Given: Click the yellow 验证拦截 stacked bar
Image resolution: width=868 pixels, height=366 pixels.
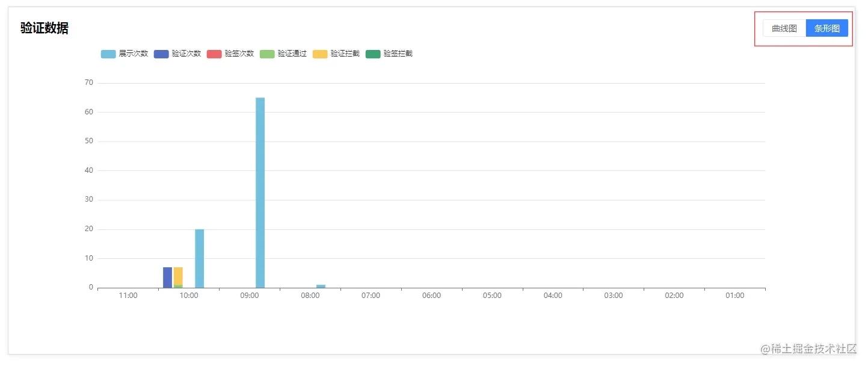Looking at the screenshot, I should coord(178,276).
